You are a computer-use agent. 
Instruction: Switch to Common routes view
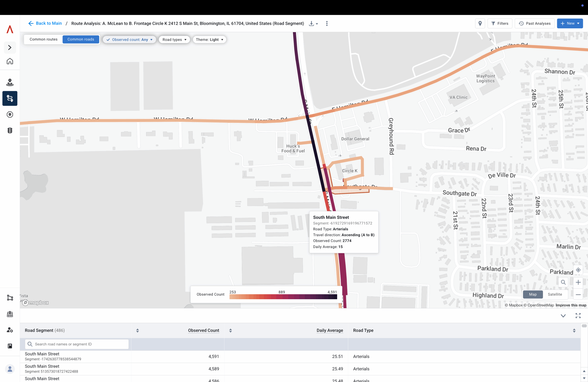click(43, 39)
